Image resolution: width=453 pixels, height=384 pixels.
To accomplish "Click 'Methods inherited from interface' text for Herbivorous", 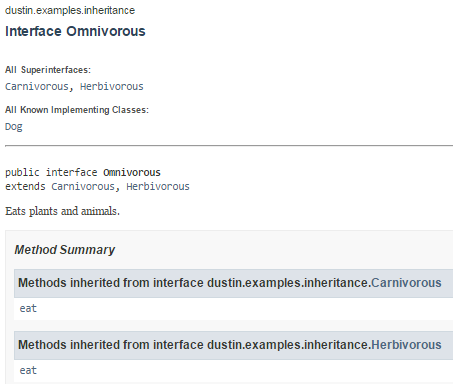I will [x=110, y=345].
